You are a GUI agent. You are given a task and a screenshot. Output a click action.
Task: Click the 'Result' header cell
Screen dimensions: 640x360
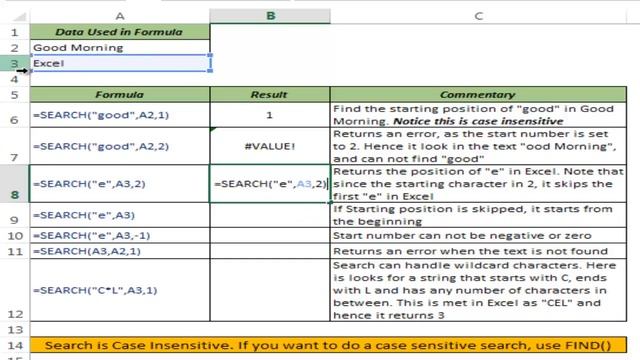click(x=270, y=94)
